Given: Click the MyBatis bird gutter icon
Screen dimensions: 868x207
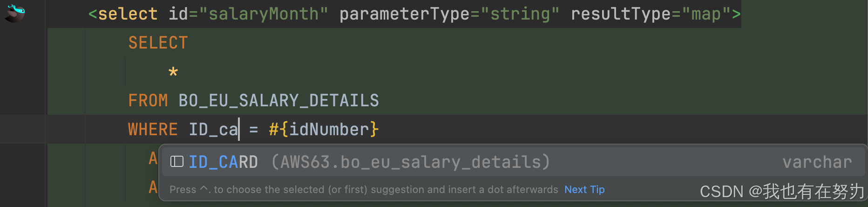Looking at the screenshot, I should [x=15, y=13].
